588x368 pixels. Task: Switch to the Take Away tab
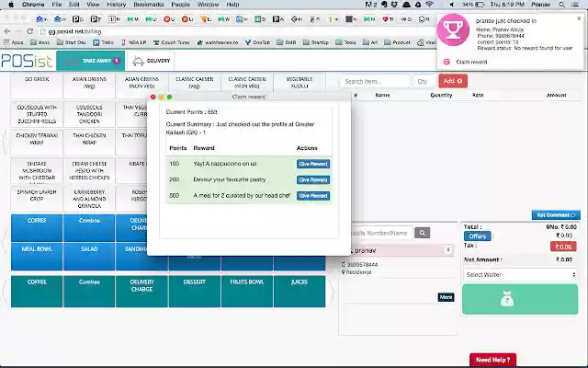(x=91, y=61)
